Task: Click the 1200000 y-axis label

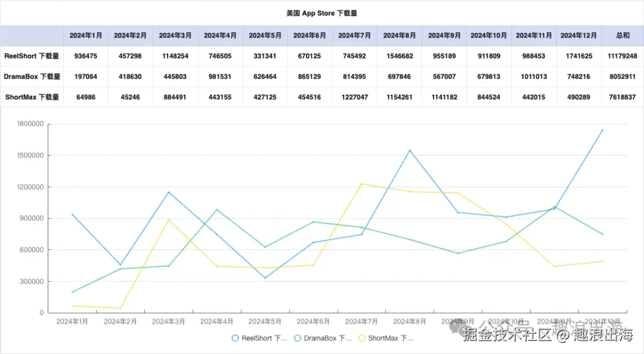Action: [x=30, y=187]
